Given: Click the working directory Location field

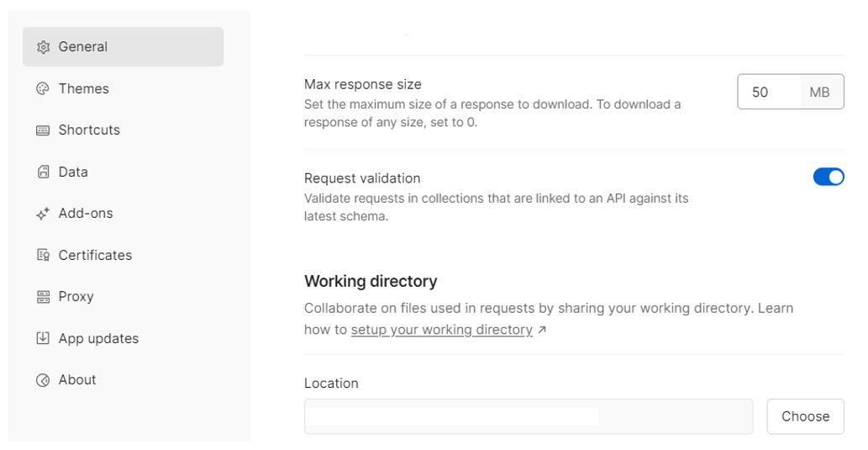Looking at the screenshot, I should coord(528,416).
